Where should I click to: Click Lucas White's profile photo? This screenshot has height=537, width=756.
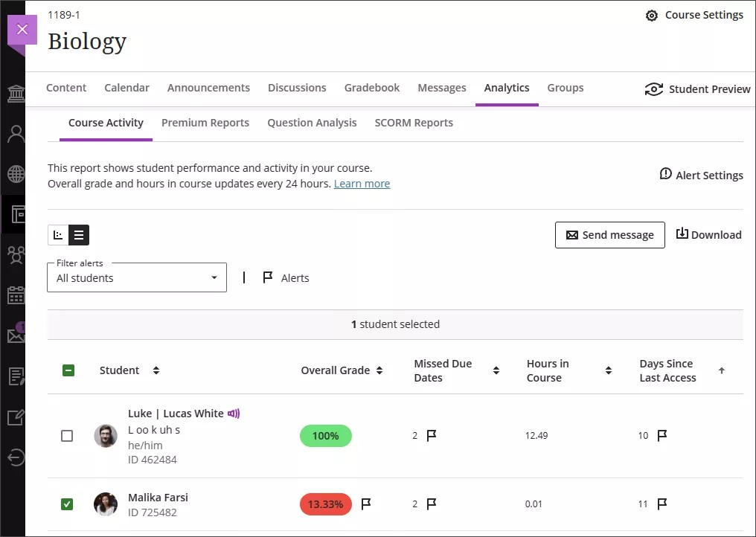[x=106, y=436]
